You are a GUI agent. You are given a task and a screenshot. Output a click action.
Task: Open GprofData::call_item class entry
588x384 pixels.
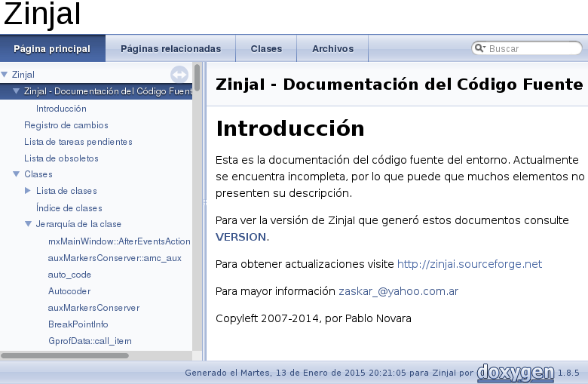(x=90, y=341)
